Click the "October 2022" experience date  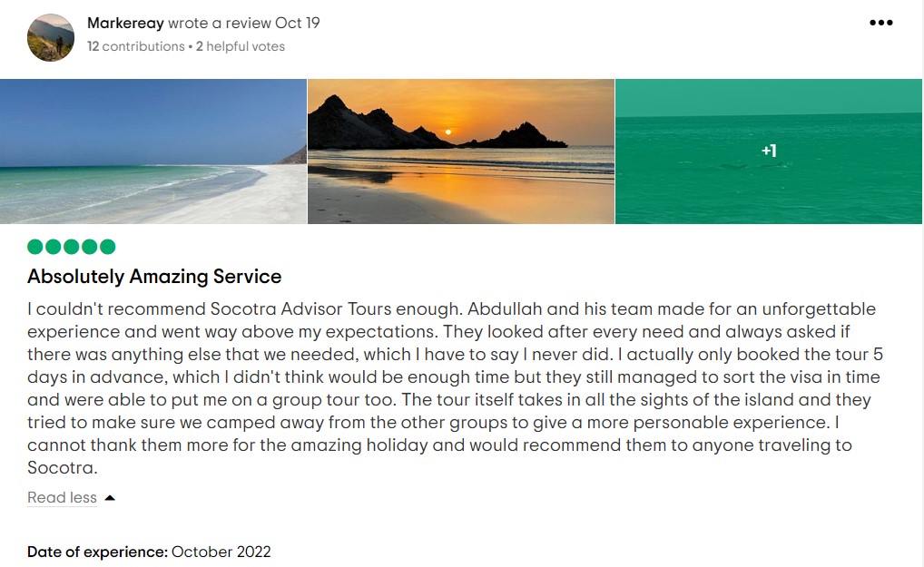[221, 552]
